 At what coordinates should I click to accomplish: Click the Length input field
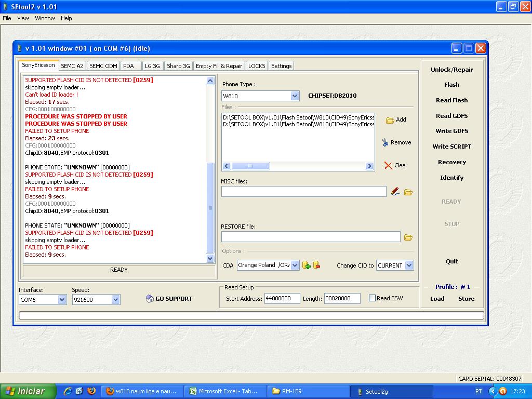[x=342, y=299]
